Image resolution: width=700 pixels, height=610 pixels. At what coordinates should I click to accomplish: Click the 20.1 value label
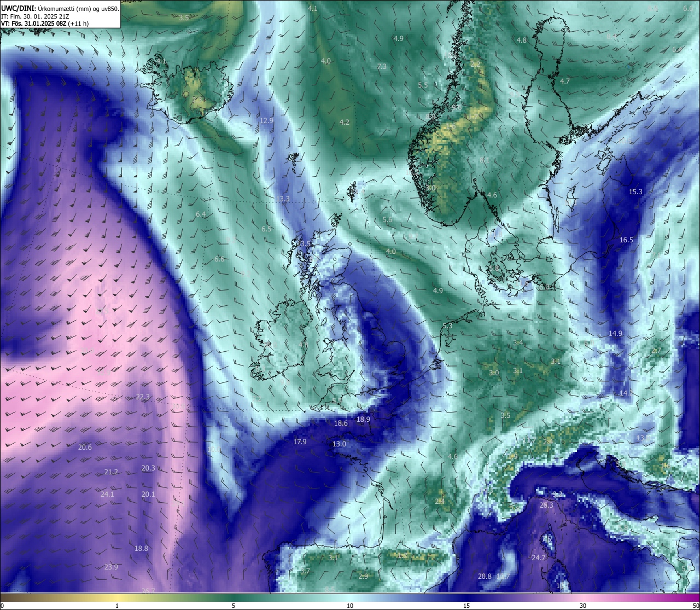(148, 494)
